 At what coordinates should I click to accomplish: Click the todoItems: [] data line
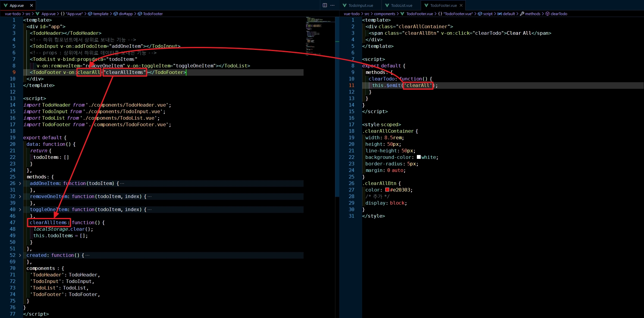51,157
